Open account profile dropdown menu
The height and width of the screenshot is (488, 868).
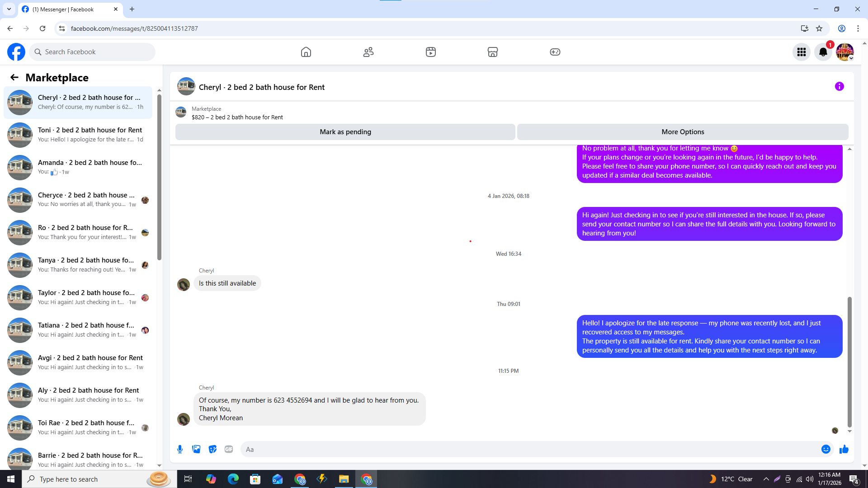844,52
